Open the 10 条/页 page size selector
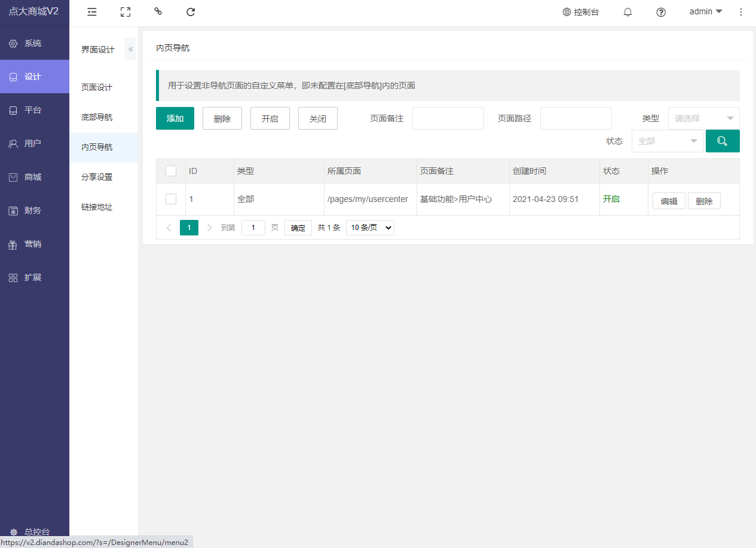This screenshot has height=548, width=756. pyautogui.click(x=370, y=228)
